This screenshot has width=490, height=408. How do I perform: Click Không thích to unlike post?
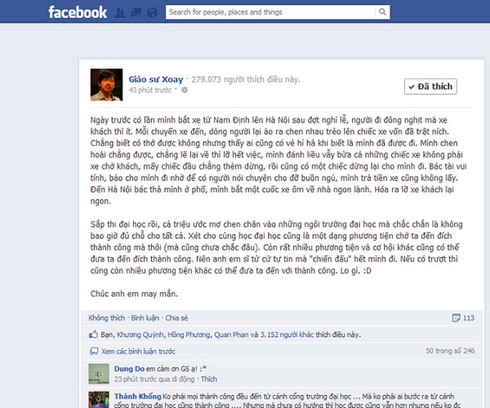[x=107, y=318]
